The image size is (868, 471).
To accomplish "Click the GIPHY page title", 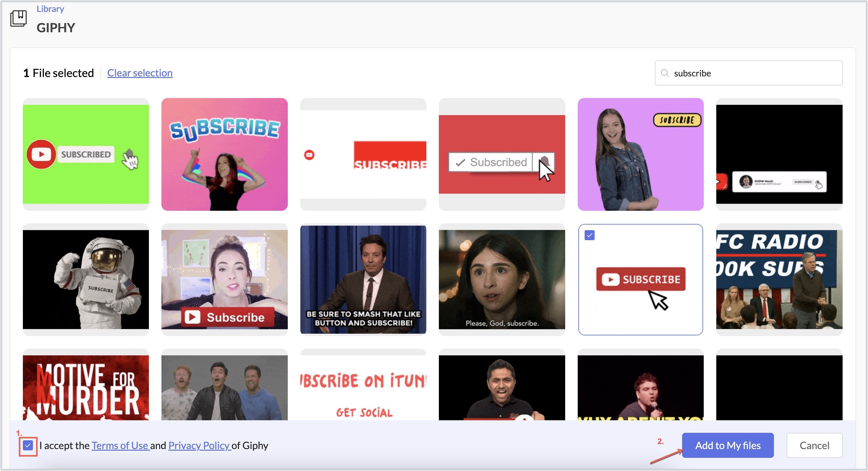I will pyautogui.click(x=56, y=28).
